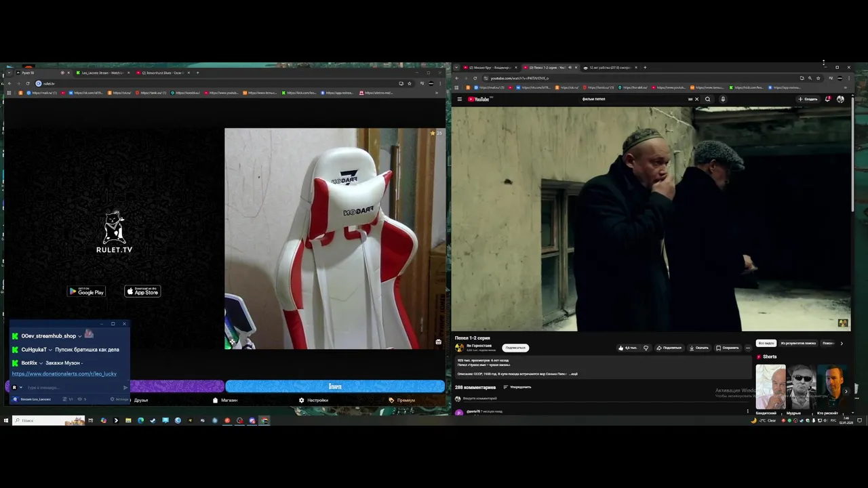Open File Explorer on taskbar
The width and height of the screenshot is (868, 488).
(128, 420)
